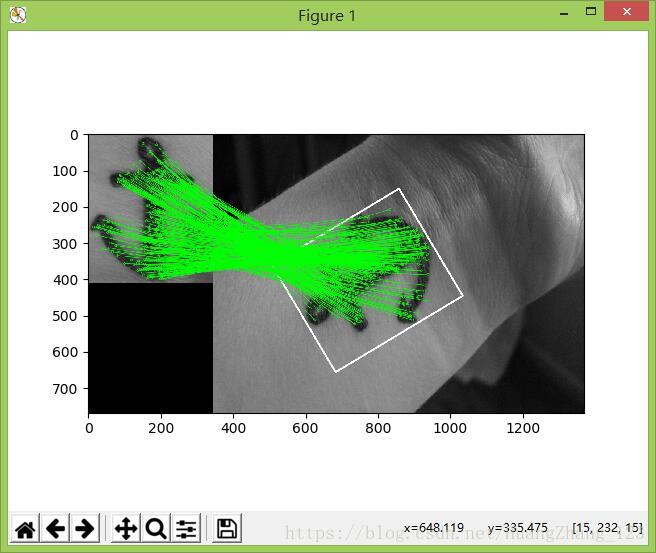Click the x-axis tick label 400
Screen dimensions: 656x553
click(x=233, y=428)
